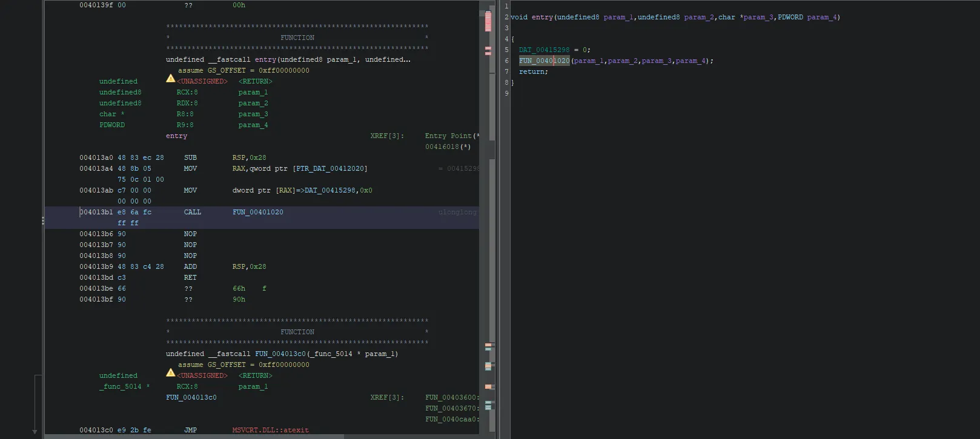Click top pink marker block in overview bar
This screenshot has height=439, width=980.
point(488,21)
